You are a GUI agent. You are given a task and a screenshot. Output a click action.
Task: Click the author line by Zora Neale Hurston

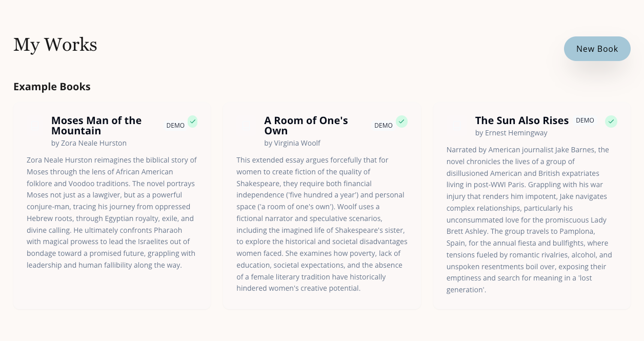(89, 143)
